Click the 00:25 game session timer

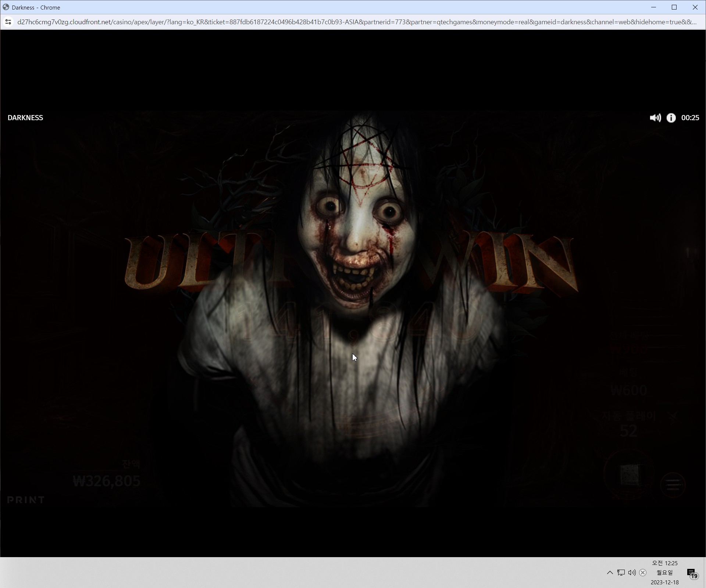pos(690,118)
